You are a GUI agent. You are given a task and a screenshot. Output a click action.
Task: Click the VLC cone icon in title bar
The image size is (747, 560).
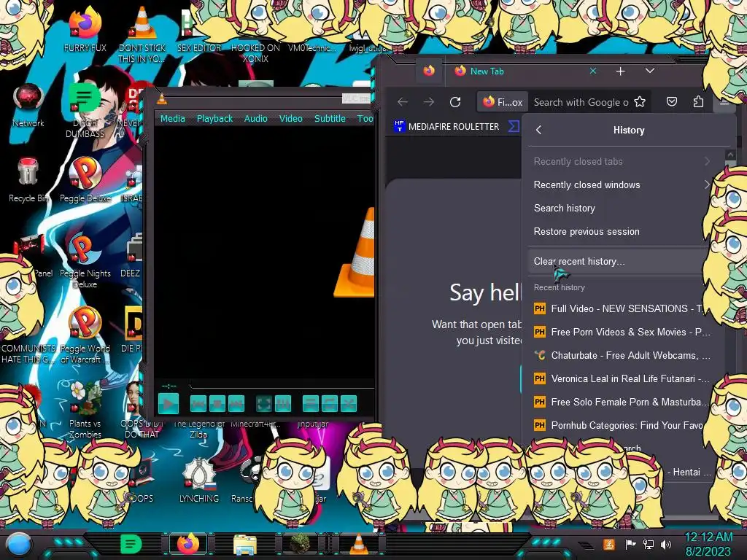[x=162, y=99]
